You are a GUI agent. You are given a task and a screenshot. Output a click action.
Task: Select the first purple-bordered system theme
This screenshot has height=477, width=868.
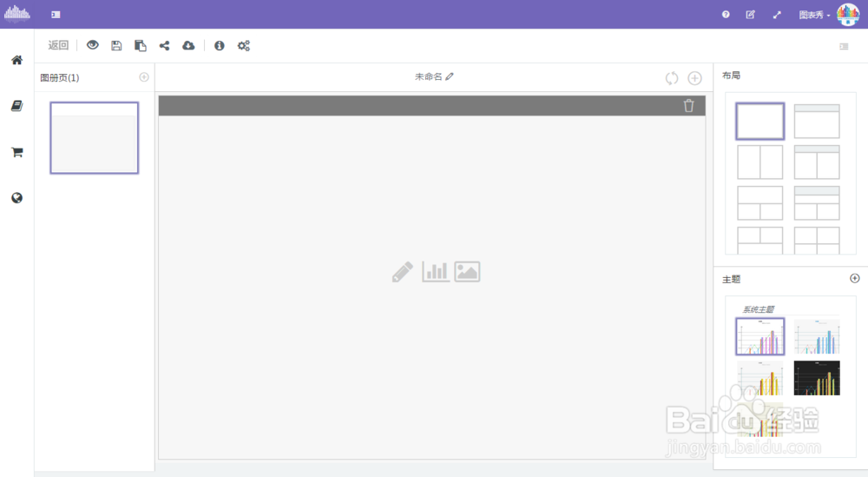click(x=760, y=336)
